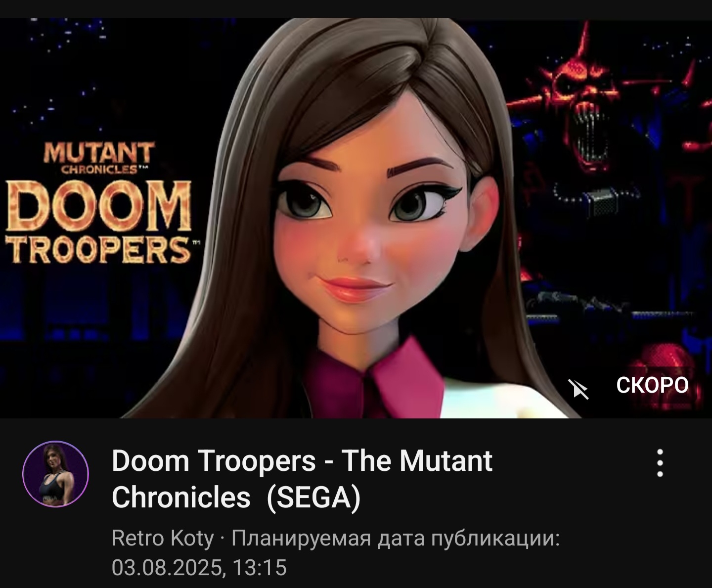Click the dark bar above the thumbnail

(x=356, y=9)
